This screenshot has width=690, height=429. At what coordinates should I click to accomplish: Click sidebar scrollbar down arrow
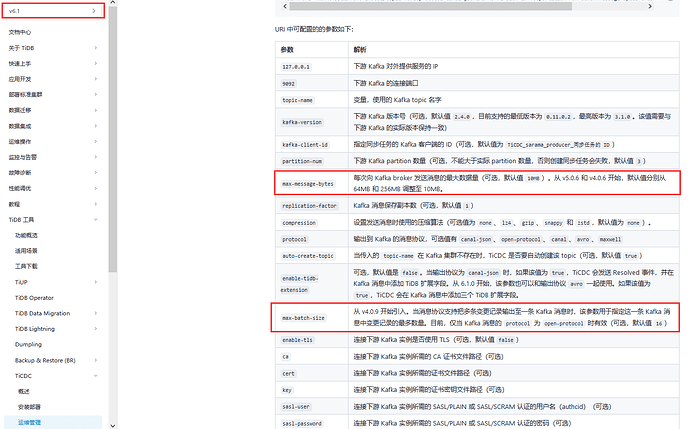point(113,425)
